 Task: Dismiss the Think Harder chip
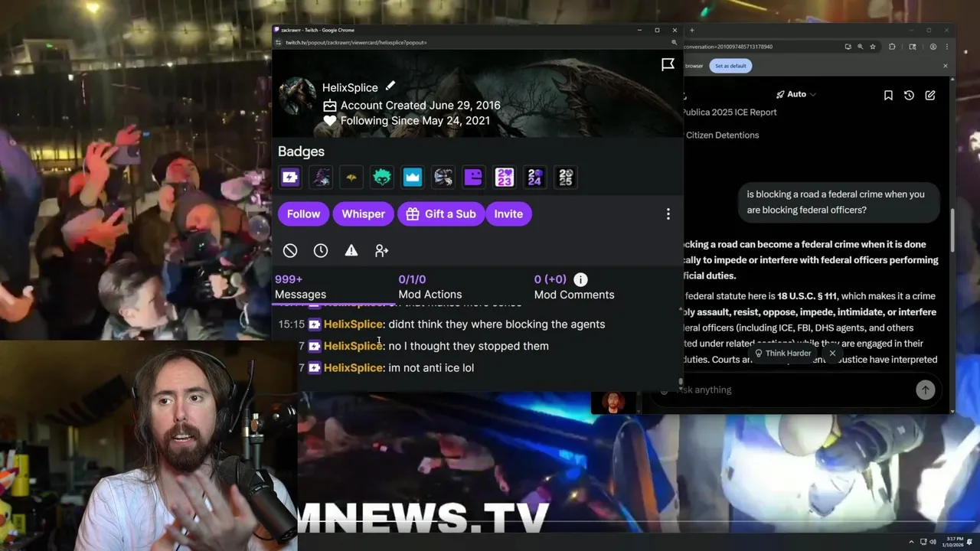[x=832, y=354]
